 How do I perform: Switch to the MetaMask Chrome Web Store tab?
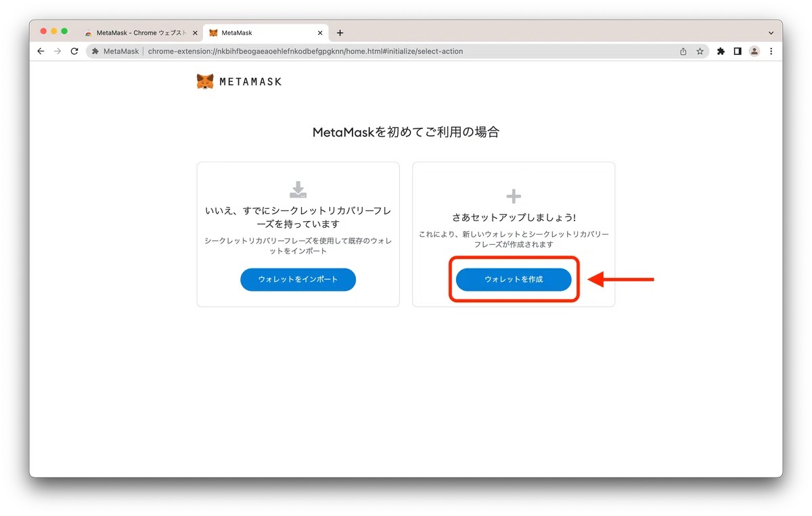[x=141, y=33]
